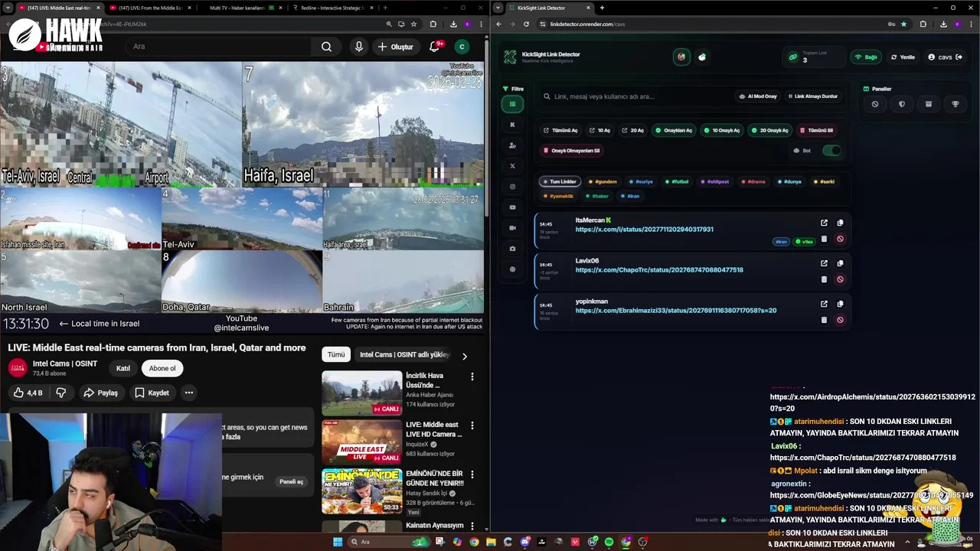Click the Yenile refresh button
The width and height of the screenshot is (980, 551).
(903, 57)
